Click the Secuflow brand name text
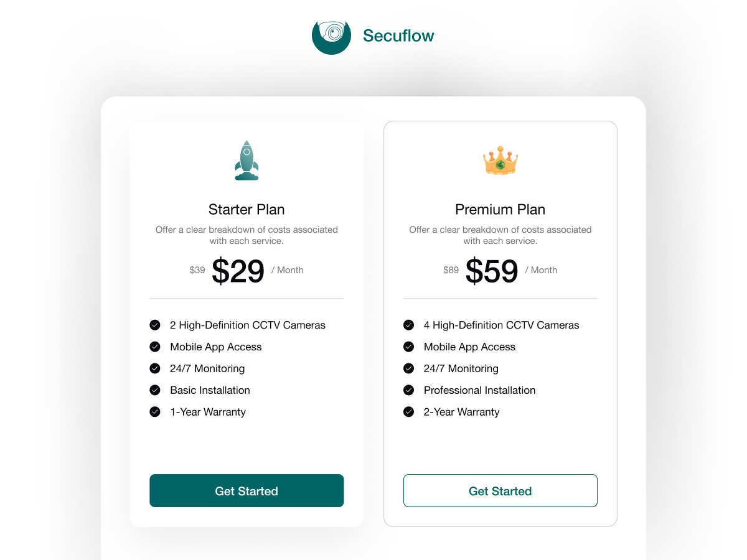The image size is (747, 560). (x=398, y=36)
